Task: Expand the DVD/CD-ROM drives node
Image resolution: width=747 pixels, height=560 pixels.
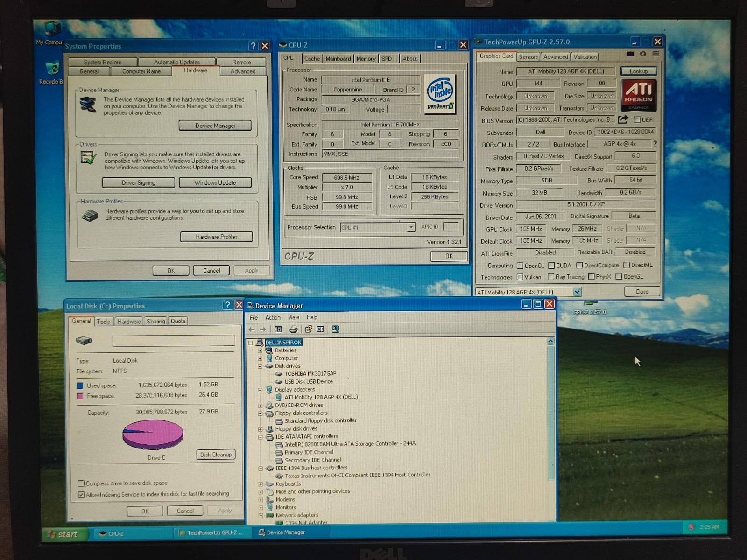Action: coord(260,405)
